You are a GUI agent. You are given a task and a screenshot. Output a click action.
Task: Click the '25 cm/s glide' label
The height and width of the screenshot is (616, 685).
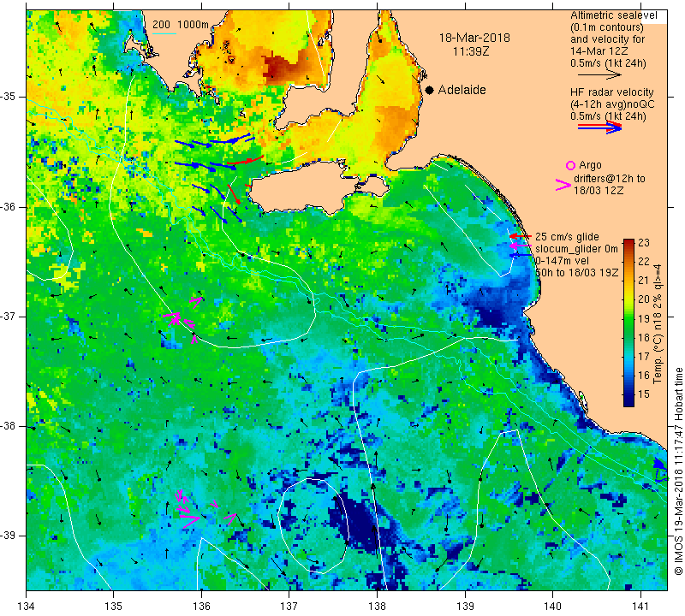tap(567, 237)
